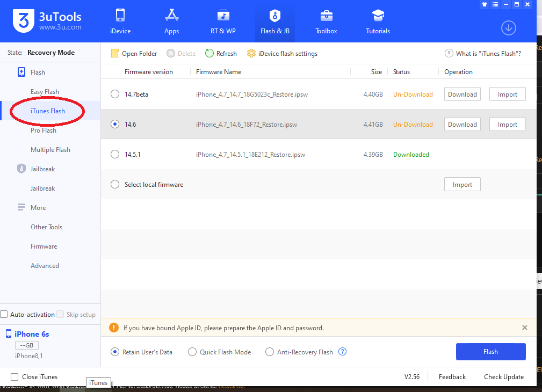Viewport: 542px width, 392px height.
Task: Click the More menu icon in sidebar
Action: click(21, 207)
